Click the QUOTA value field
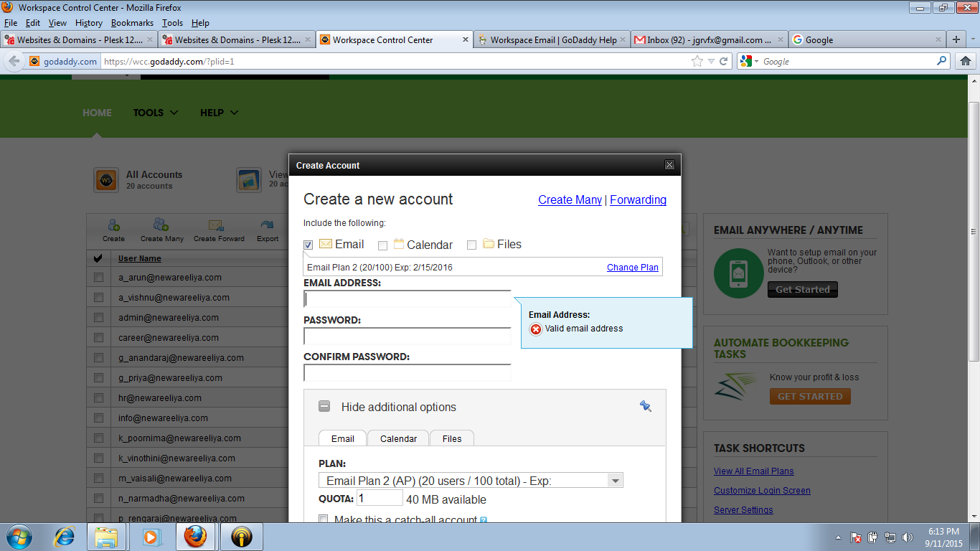Viewport: 980px width, 551px height. point(380,498)
